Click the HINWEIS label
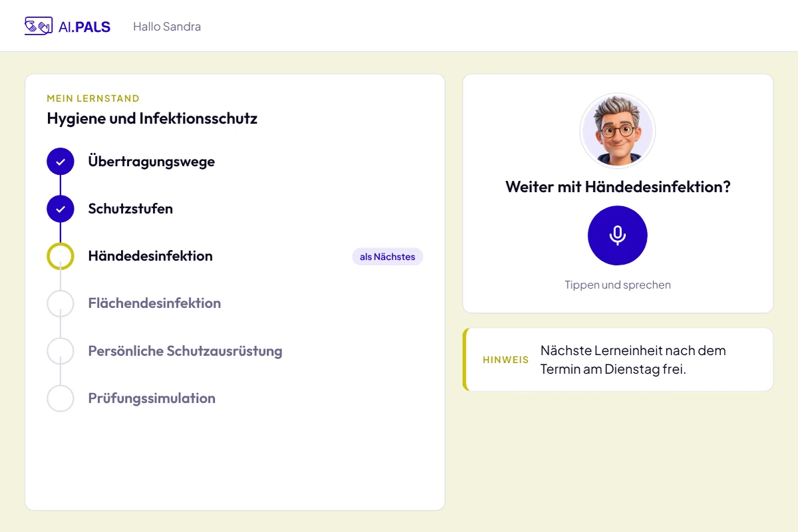798x532 pixels. (505, 360)
